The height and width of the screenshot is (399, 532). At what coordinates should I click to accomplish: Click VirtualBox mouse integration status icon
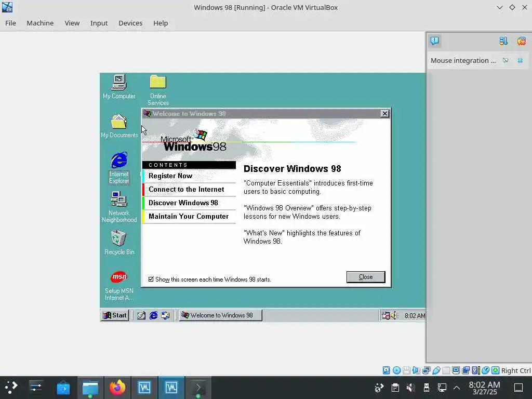point(485,370)
